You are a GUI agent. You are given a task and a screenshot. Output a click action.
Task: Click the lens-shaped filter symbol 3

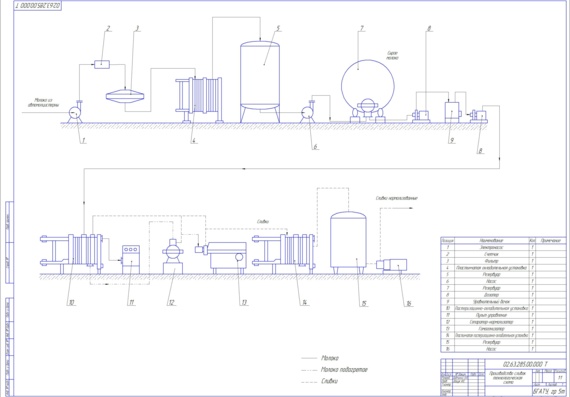pos(125,96)
